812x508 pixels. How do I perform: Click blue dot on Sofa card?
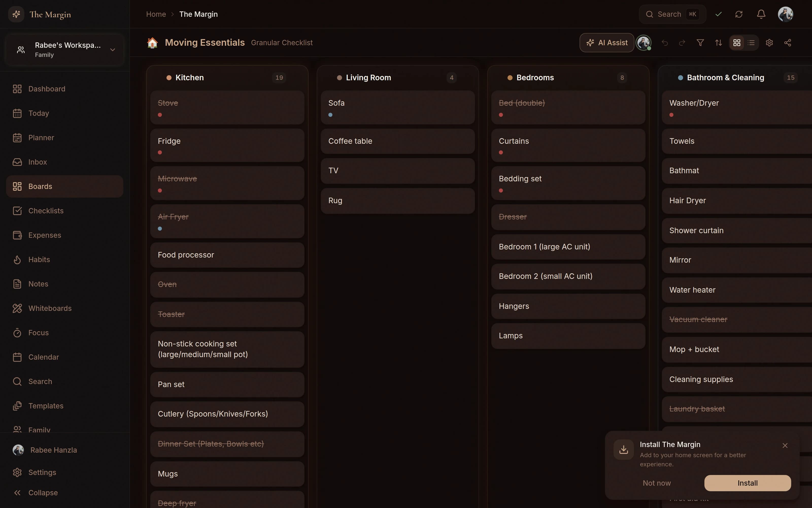[330, 115]
